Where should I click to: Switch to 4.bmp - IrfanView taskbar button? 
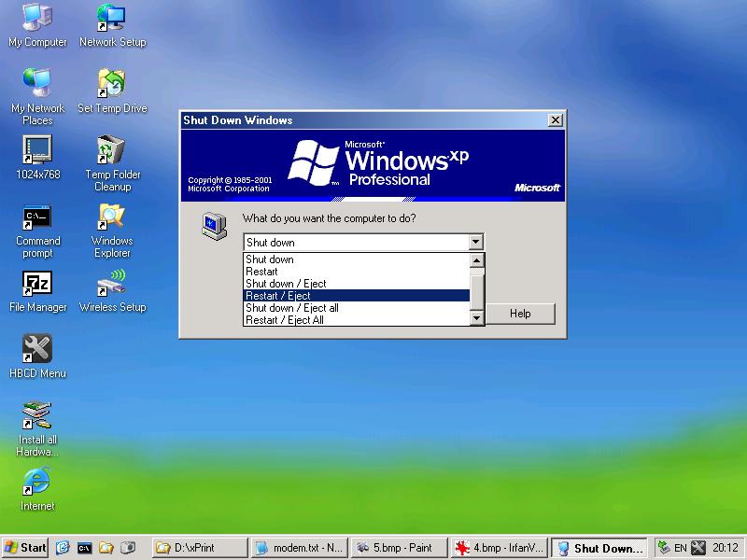(x=500, y=548)
